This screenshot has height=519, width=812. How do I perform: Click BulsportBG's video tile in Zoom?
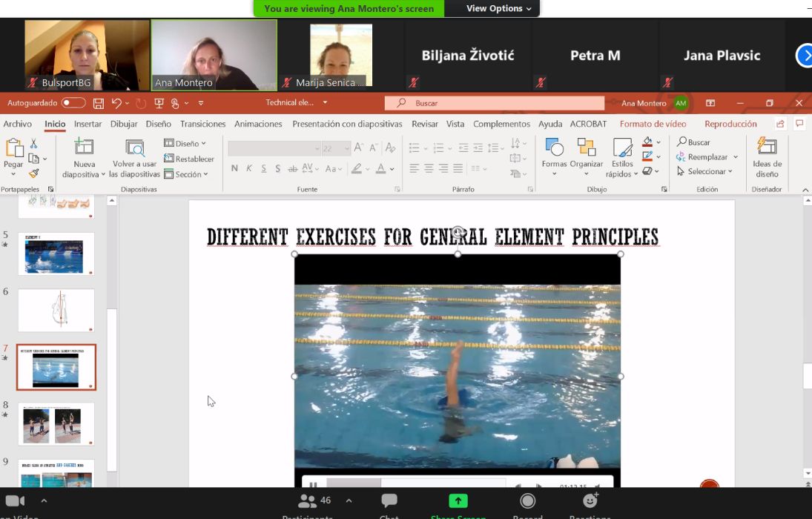click(87, 56)
